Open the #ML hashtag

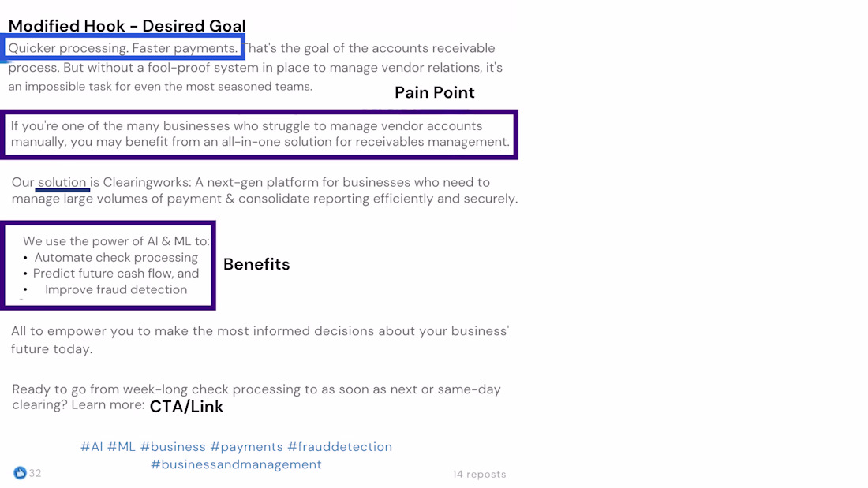(122, 447)
